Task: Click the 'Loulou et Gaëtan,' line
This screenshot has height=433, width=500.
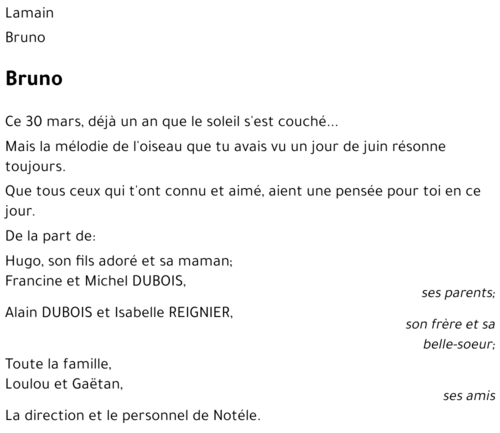Action: pyautogui.click(x=64, y=384)
